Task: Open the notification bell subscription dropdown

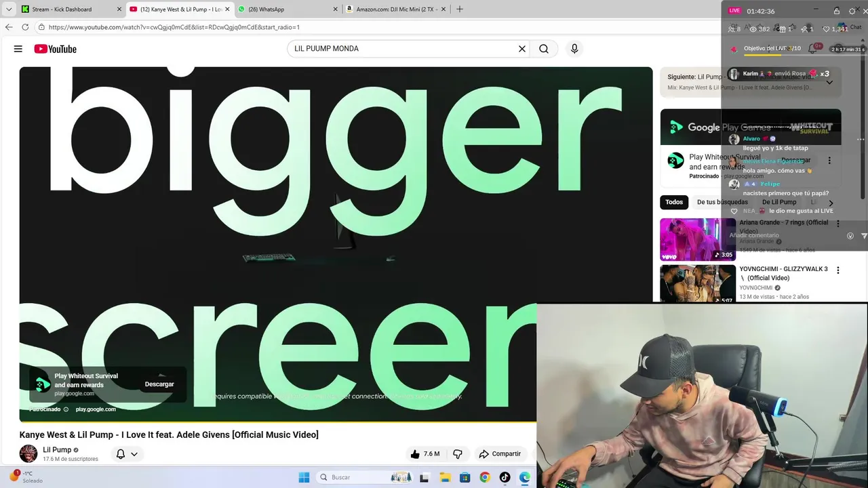Action: (x=127, y=454)
